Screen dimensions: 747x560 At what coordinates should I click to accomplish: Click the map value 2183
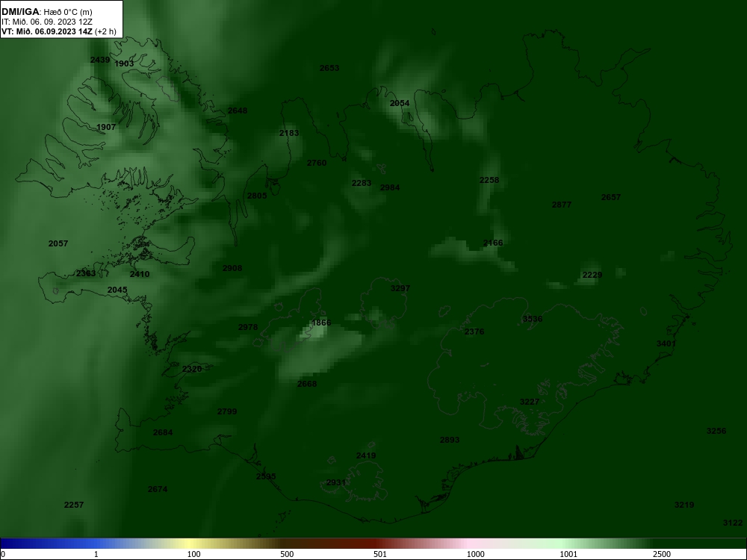[289, 134]
